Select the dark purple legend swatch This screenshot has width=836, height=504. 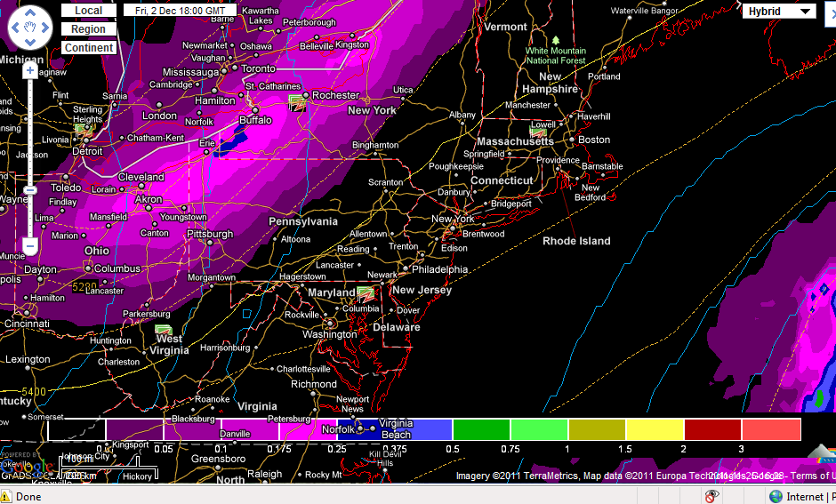coord(134,429)
